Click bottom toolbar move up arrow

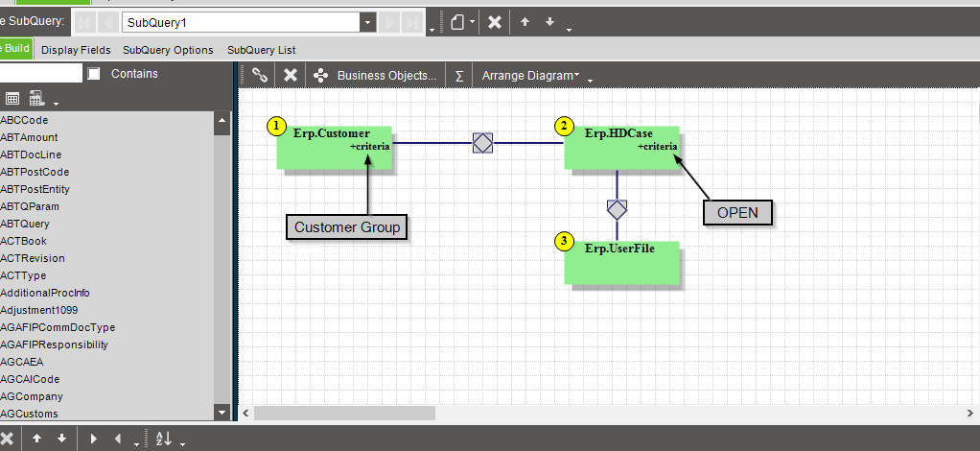36,439
